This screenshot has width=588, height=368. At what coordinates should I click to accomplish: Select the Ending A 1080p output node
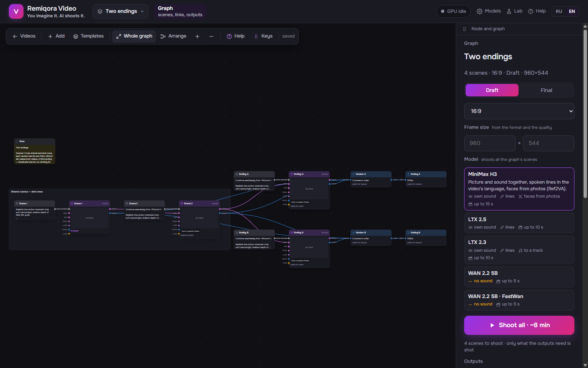[426, 179]
